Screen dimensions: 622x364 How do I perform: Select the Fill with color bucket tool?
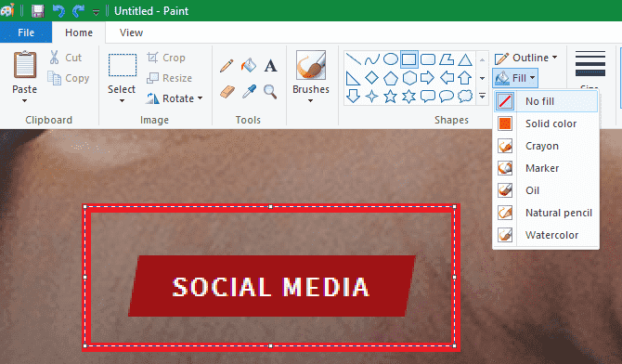(x=248, y=65)
